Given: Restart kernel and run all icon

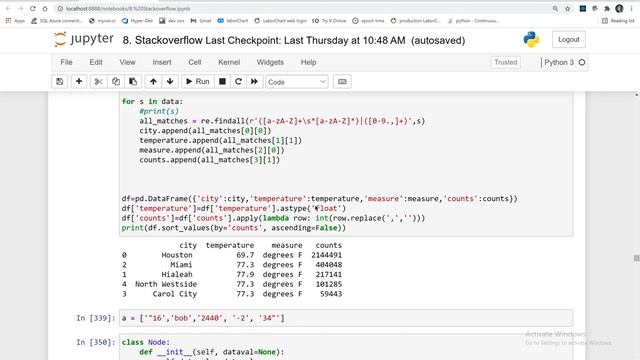Looking at the screenshot, I should (254, 82).
